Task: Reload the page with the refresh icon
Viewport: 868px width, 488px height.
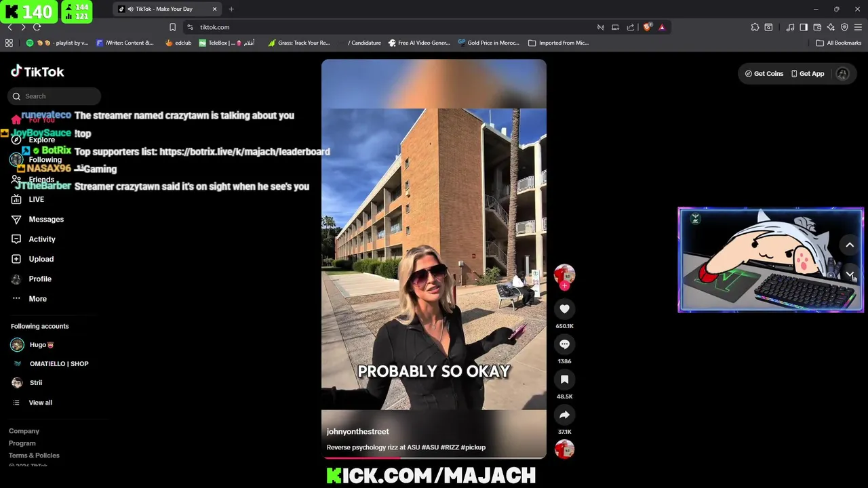Action: (37, 27)
